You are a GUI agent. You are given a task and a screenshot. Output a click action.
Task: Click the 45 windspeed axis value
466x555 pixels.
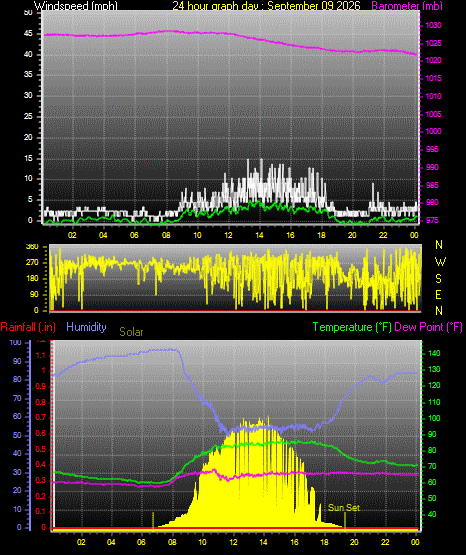point(28,34)
